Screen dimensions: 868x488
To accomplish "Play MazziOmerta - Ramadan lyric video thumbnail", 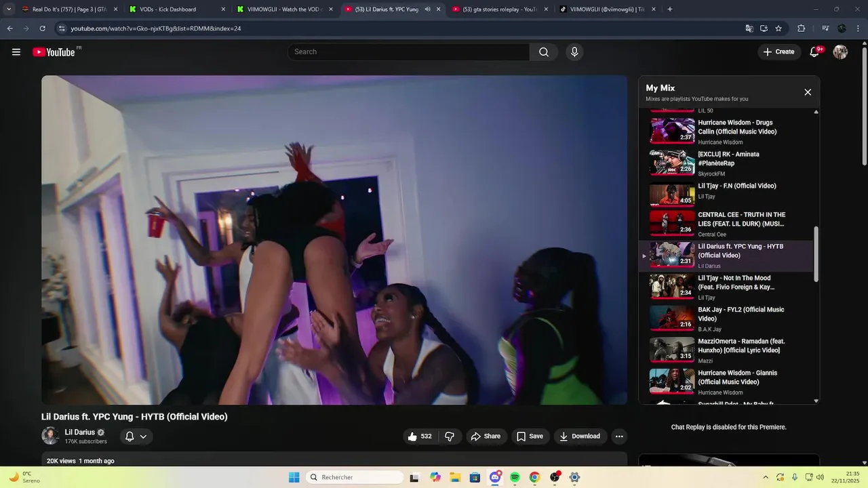I will click(672, 350).
